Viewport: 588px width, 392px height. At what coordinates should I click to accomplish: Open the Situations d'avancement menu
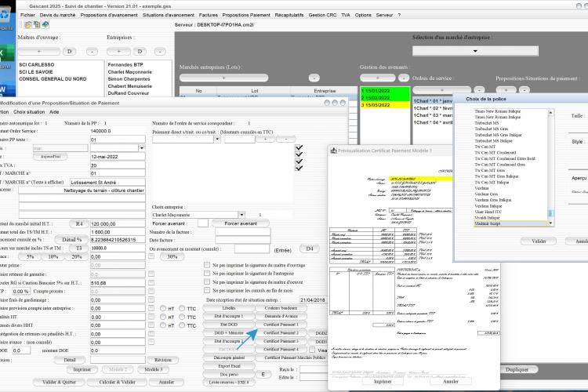click(169, 15)
